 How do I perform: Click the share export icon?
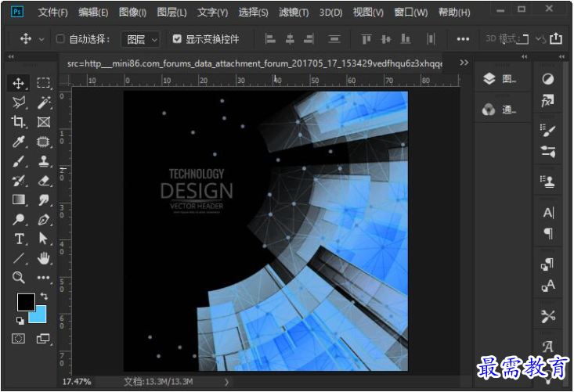(x=556, y=38)
